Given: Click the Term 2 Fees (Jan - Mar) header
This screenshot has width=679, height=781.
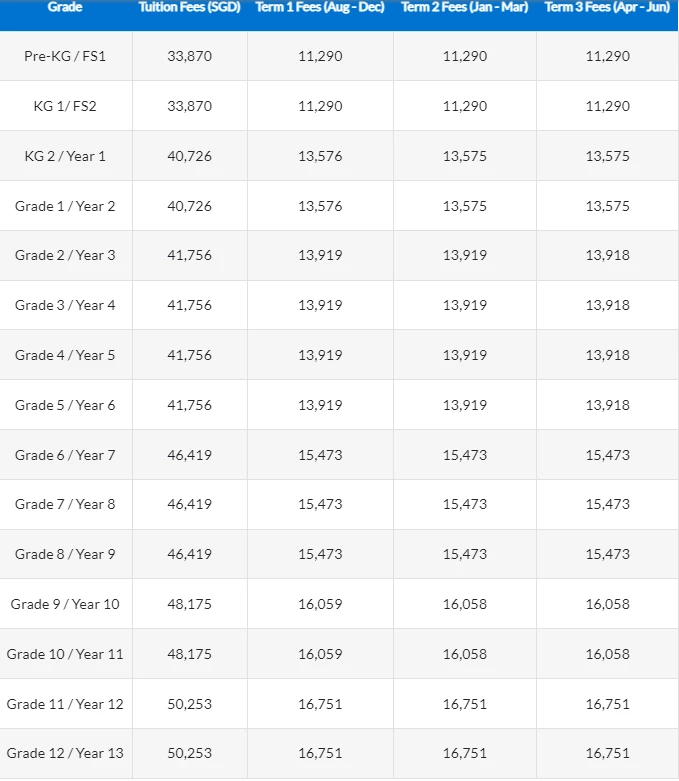Looking at the screenshot, I should [x=464, y=7].
